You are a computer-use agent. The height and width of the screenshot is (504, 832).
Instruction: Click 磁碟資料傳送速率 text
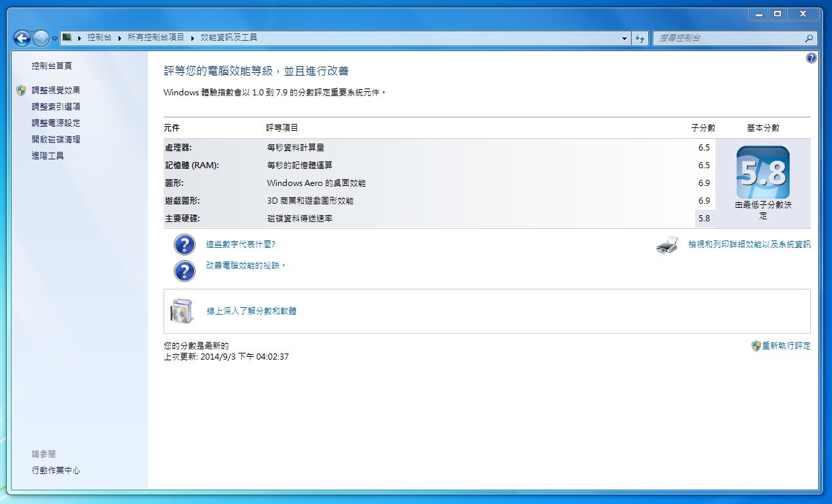coord(299,219)
